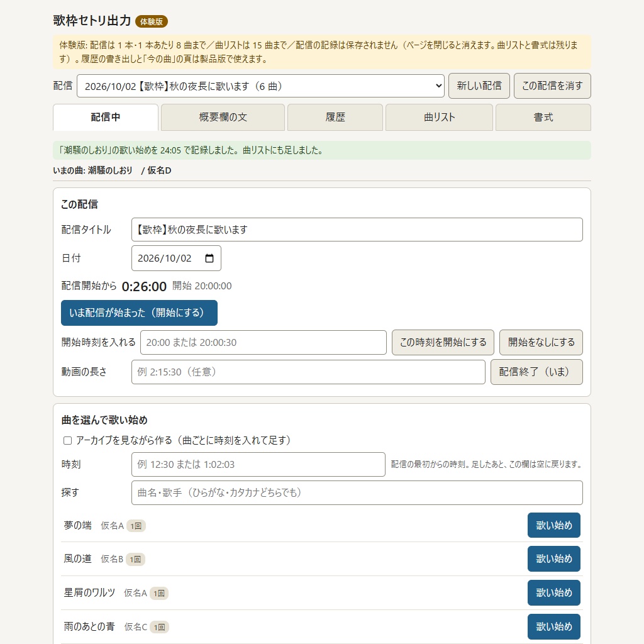Viewport: 644px width, 644px height.
Task: Click the 時刻 input under 曲を選んで歌い始め
Action: tap(258, 465)
